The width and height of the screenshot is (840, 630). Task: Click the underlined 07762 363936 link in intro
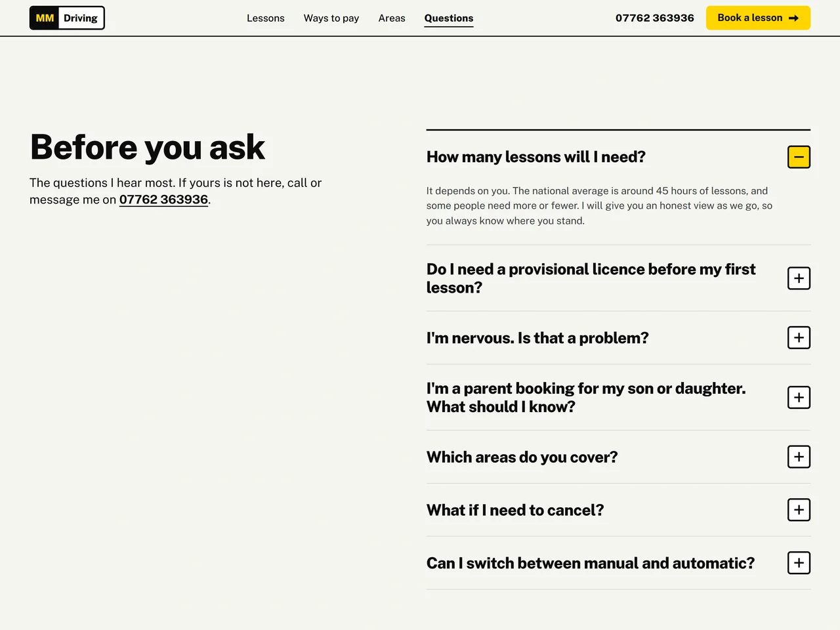pyautogui.click(x=163, y=199)
